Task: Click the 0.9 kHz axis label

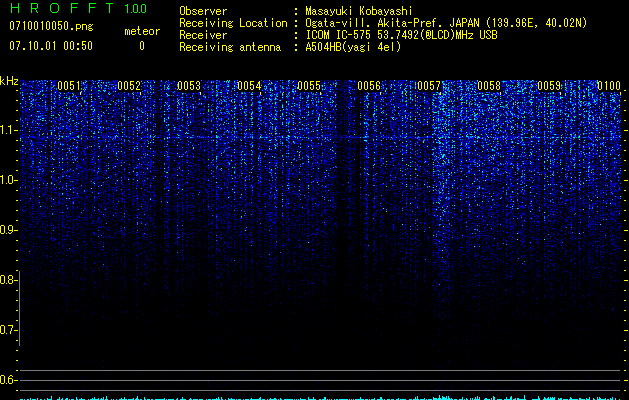Action: 8,230
